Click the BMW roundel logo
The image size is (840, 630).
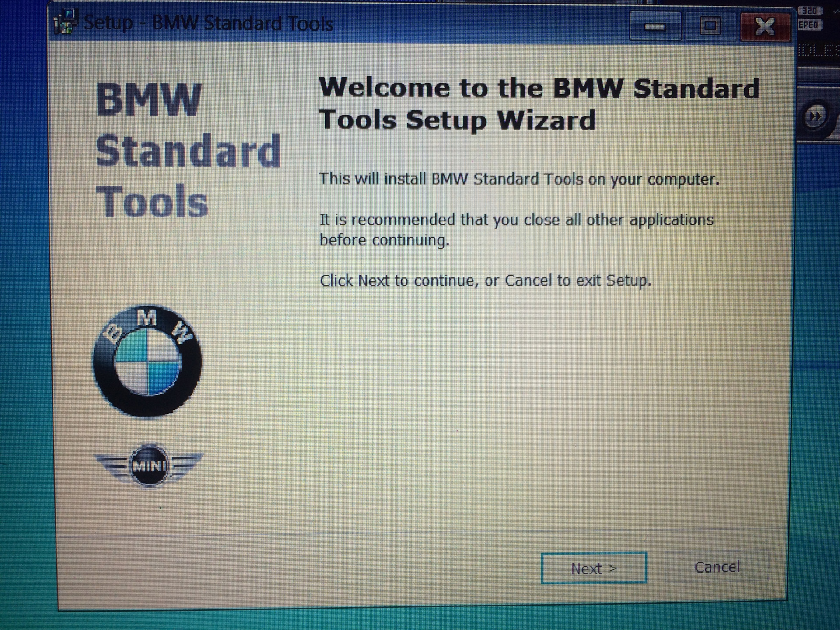(x=147, y=361)
